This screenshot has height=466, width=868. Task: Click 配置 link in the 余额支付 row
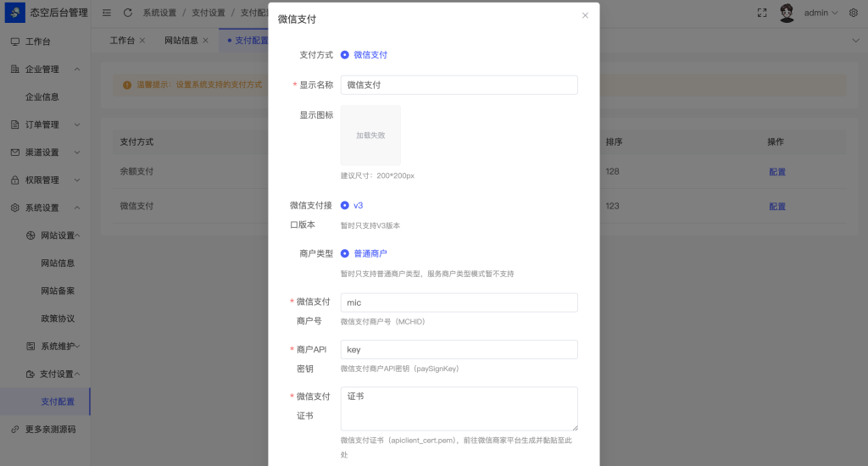tap(777, 171)
